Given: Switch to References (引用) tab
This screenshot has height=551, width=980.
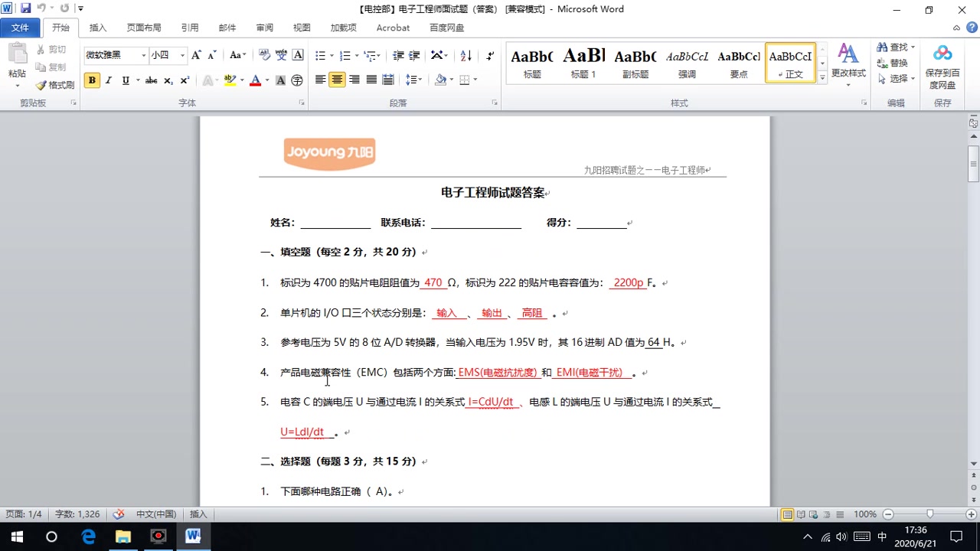Looking at the screenshot, I should (x=190, y=28).
